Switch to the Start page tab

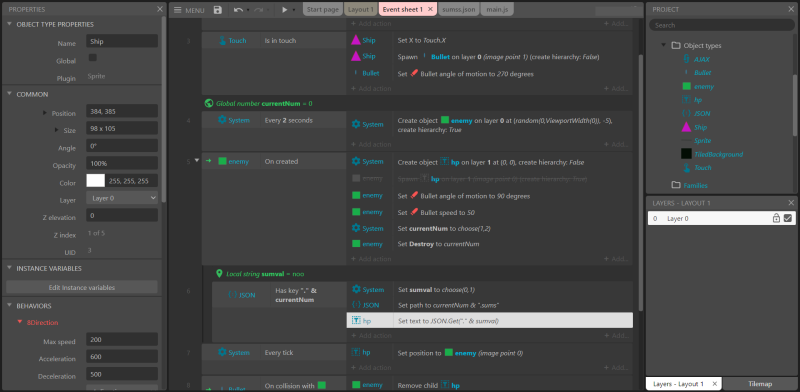(x=323, y=9)
